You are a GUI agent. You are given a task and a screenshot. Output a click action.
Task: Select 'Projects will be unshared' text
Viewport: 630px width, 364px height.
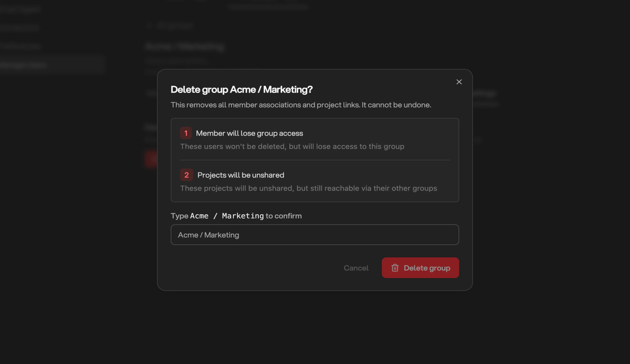click(241, 175)
